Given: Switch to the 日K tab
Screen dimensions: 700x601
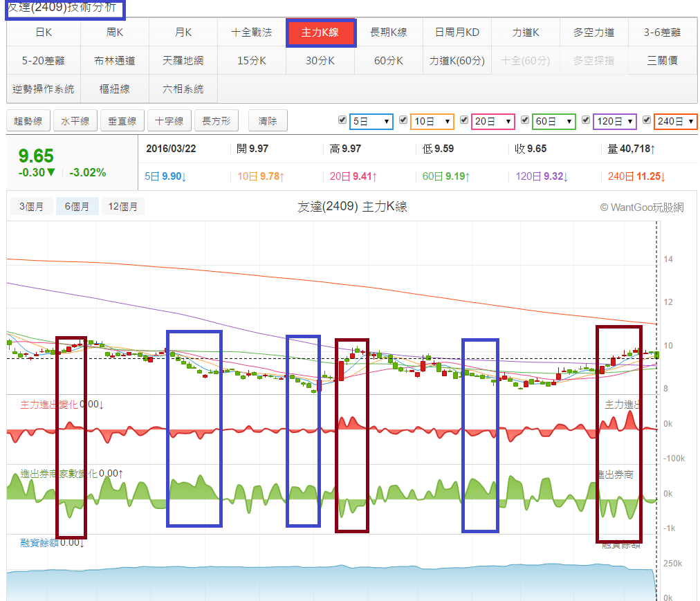Looking at the screenshot, I should click(x=44, y=33).
